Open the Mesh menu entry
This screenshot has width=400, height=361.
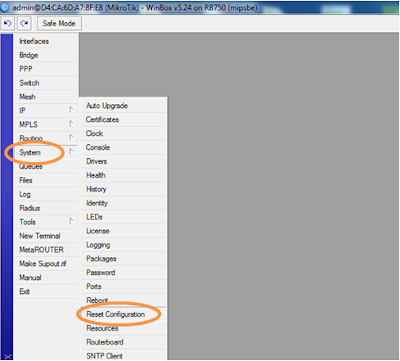click(x=46, y=97)
